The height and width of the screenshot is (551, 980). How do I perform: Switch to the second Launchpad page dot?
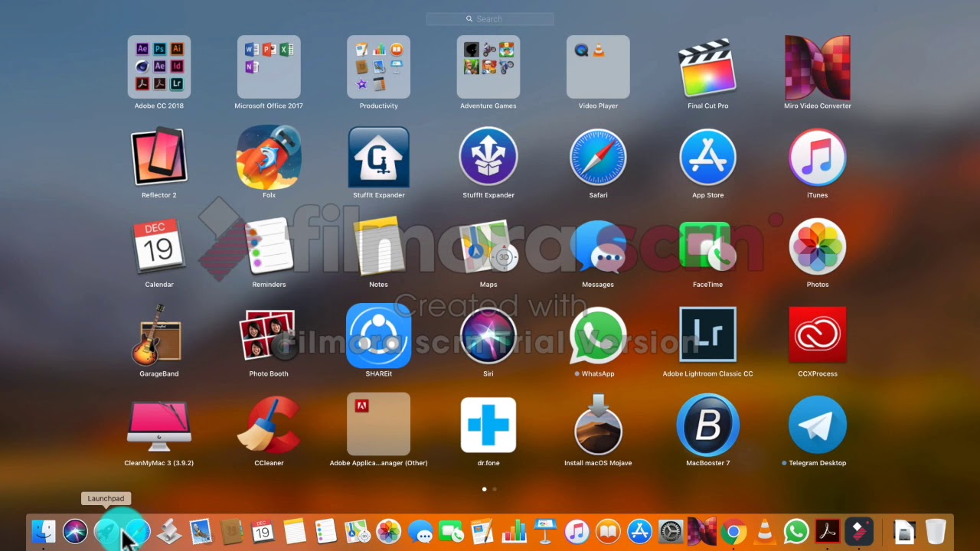pyautogui.click(x=495, y=489)
